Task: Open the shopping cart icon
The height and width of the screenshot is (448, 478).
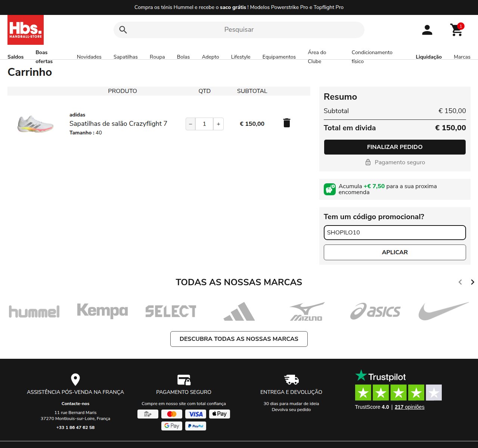Action: (x=457, y=30)
